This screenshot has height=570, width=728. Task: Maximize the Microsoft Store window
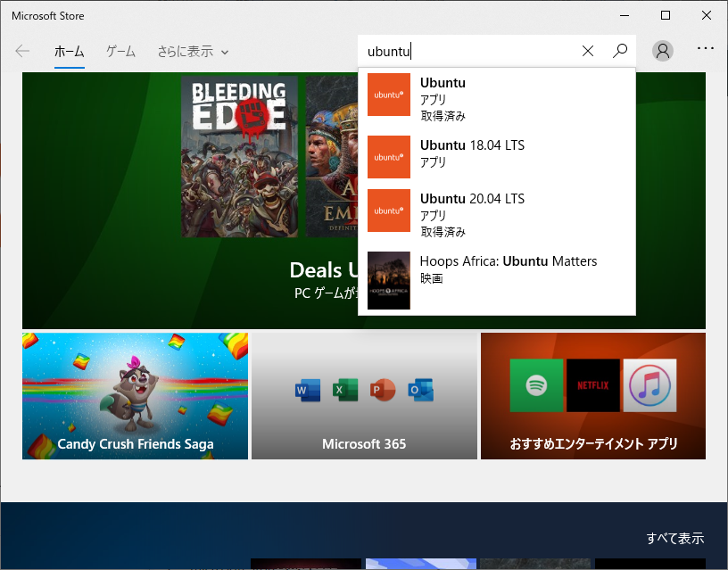point(666,16)
